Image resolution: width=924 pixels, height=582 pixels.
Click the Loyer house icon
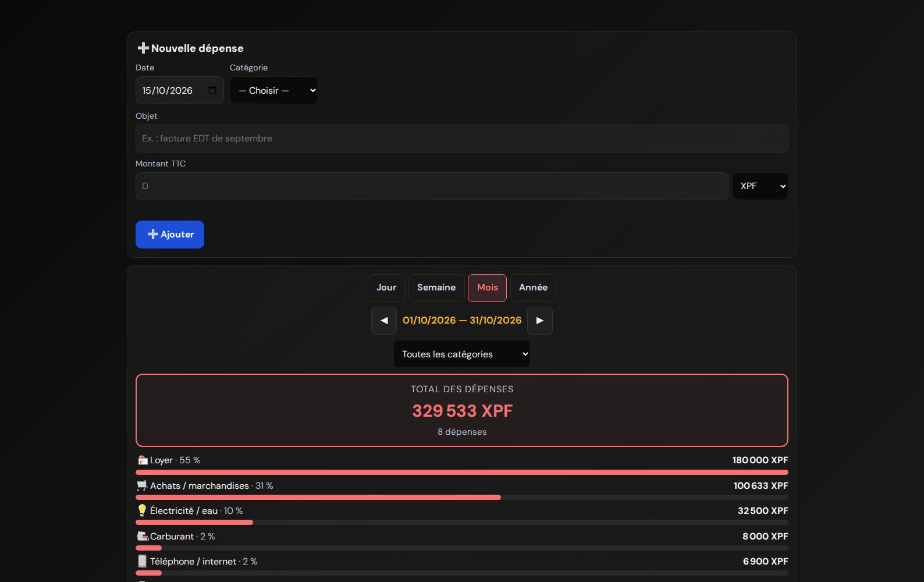click(x=143, y=460)
